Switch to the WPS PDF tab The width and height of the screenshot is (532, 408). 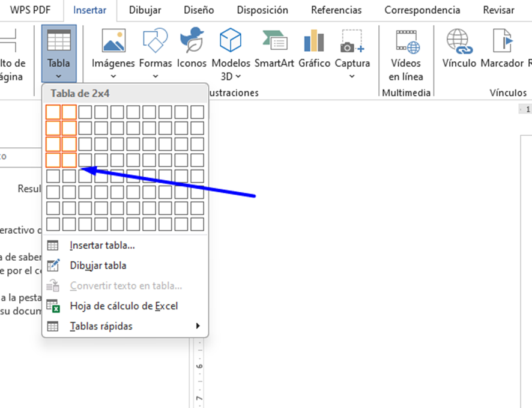(30, 10)
